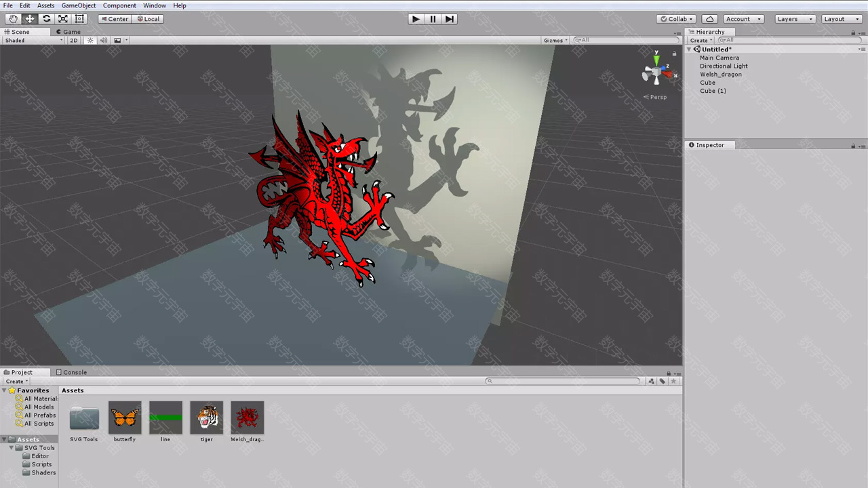Select Cube (1) in Hierarchy
The height and width of the screenshot is (488, 868).
click(713, 91)
